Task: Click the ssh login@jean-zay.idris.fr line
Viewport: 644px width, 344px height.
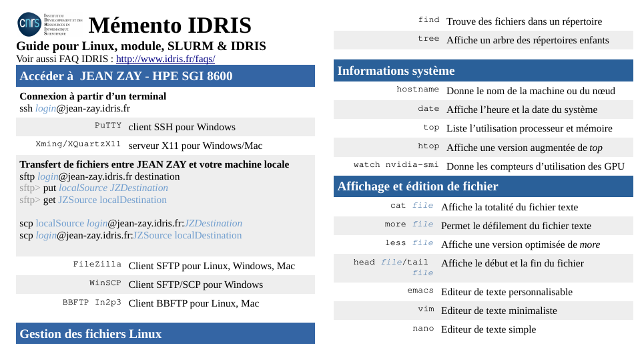Action: pyautogui.click(x=75, y=108)
